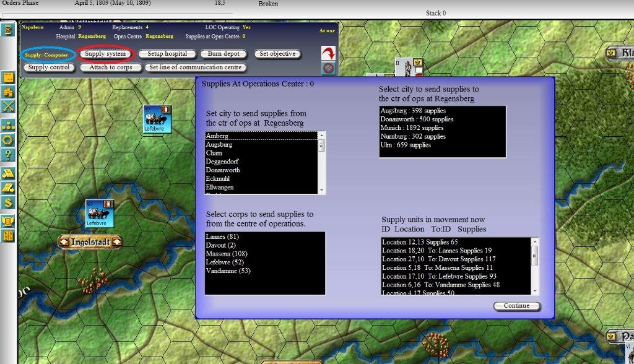Click the city list scrollbar thumb

[x=322, y=145]
